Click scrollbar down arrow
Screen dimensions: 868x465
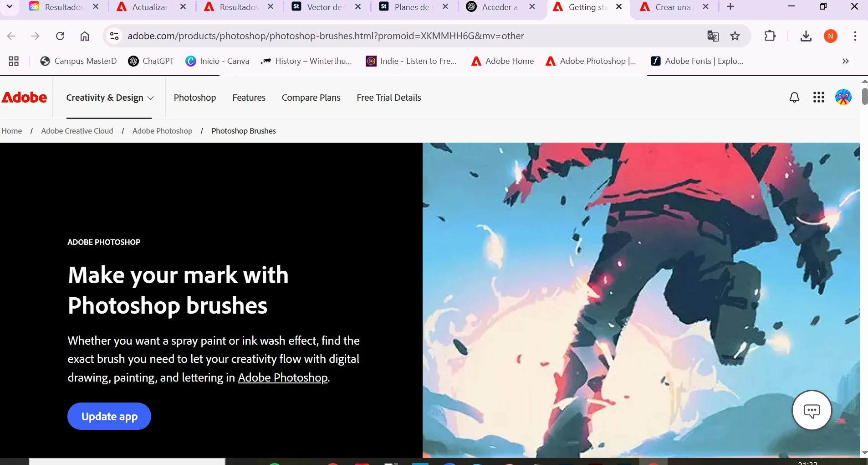point(865,453)
